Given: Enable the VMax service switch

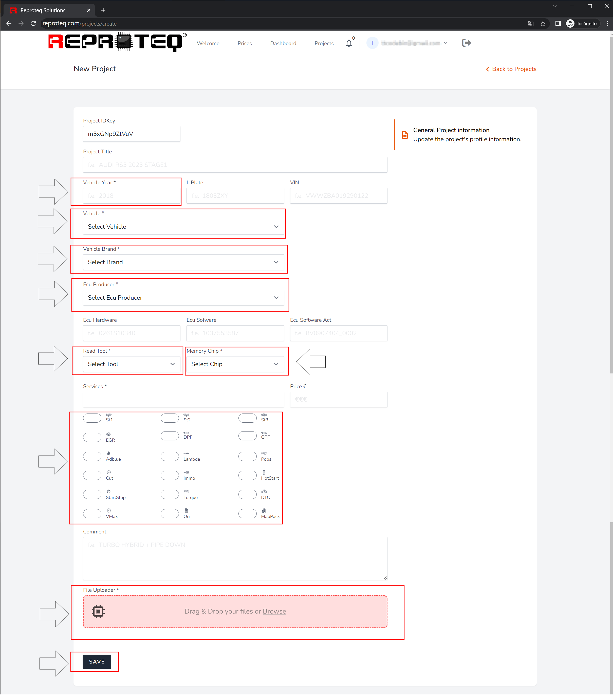Looking at the screenshot, I should (92, 513).
